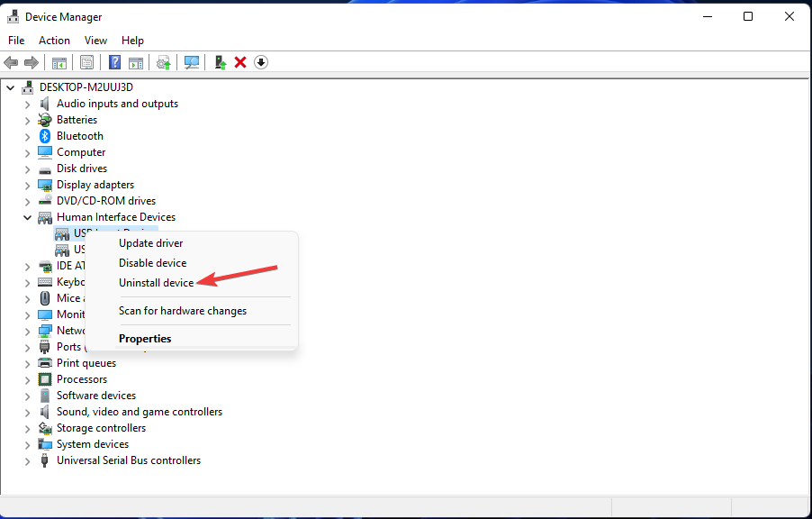Open Properties from the context menu
This screenshot has height=519, width=812.
pos(144,338)
